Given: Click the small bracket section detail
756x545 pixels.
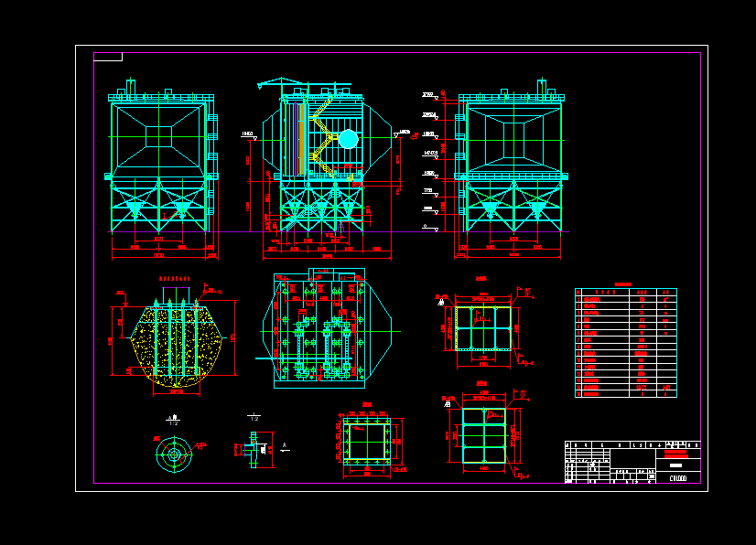Looking at the screenshot, I should click(x=254, y=450).
